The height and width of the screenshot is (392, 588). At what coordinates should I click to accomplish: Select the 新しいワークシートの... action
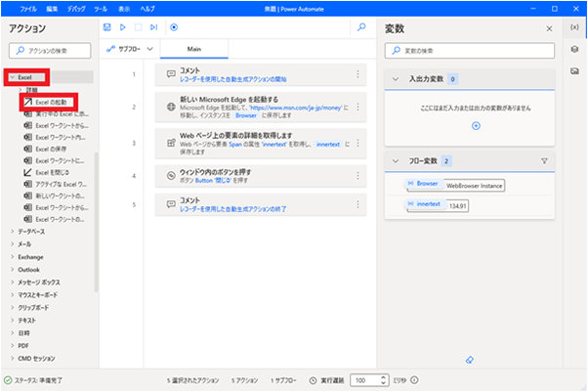pos(55,196)
